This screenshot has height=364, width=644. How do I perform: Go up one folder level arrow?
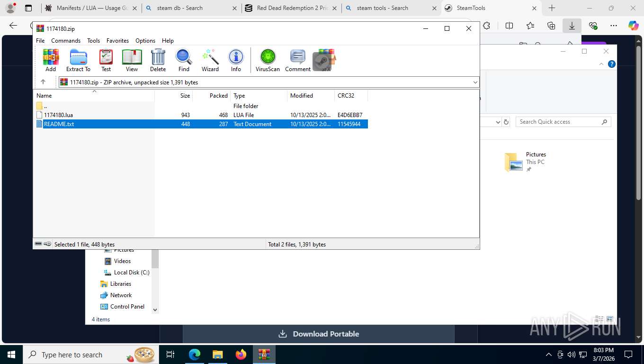click(43, 82)
